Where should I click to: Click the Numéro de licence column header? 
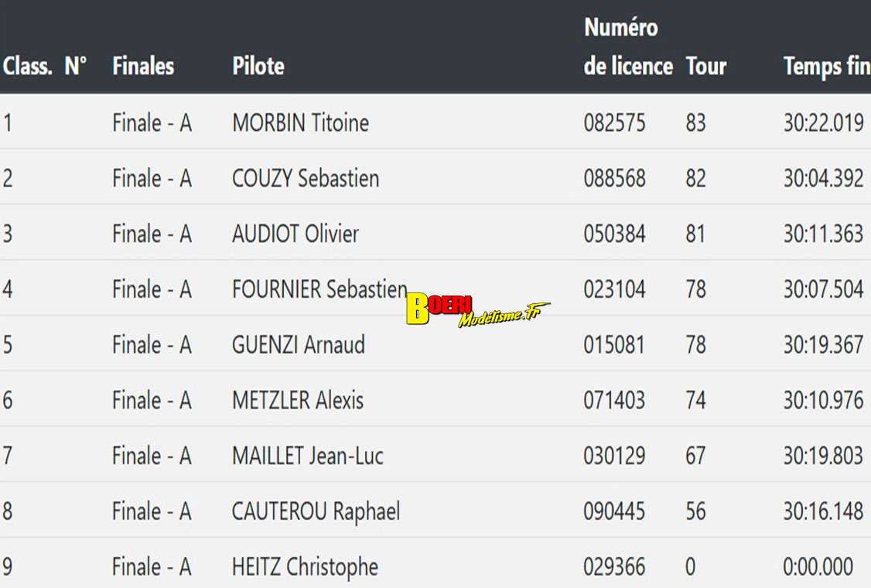[627, 48]
